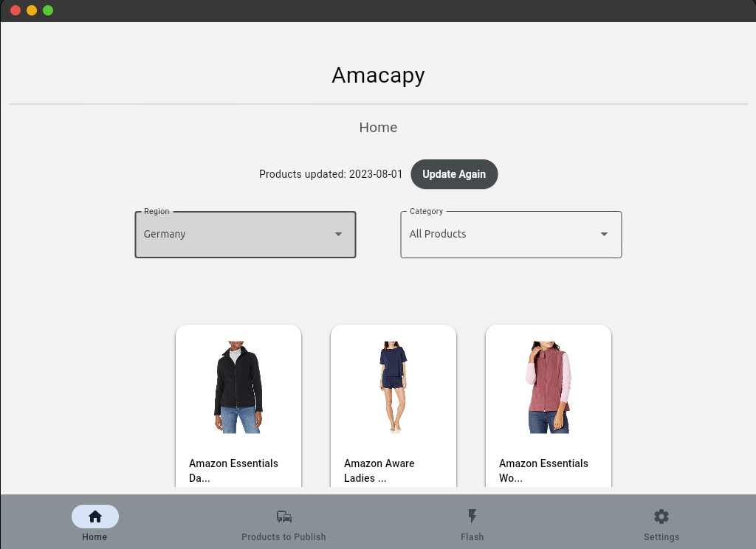Open the Settings tab label
This screenshot has height=549, width=756.
click(661, 537)
